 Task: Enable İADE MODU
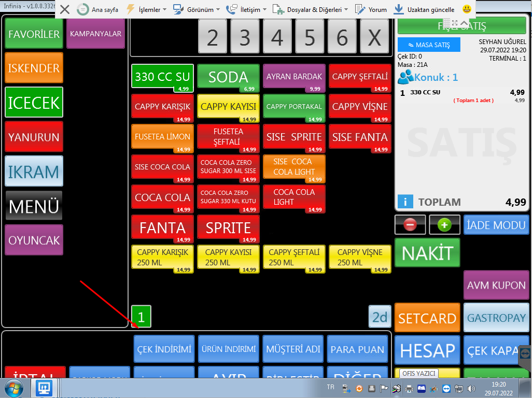[496, 224]
